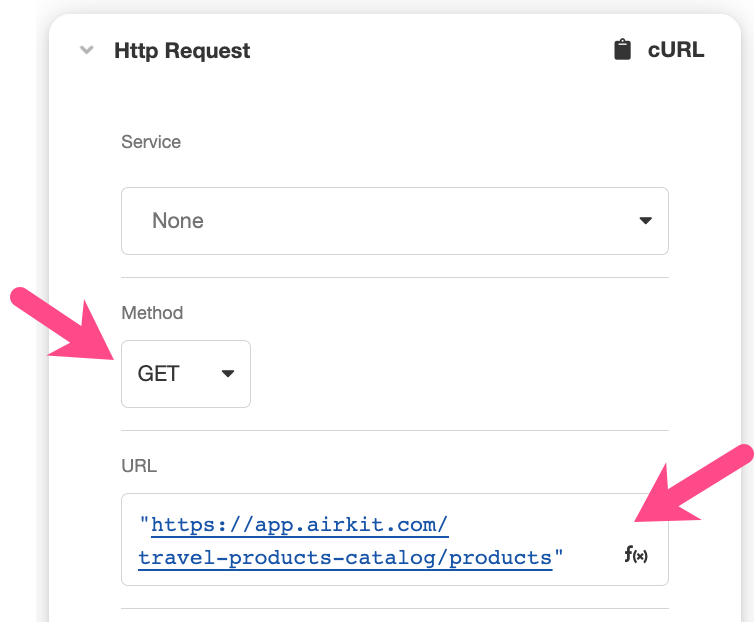Click the GET text in Method box
The height and width of the screenshot is (622, 754).
(x=159, y=374)
